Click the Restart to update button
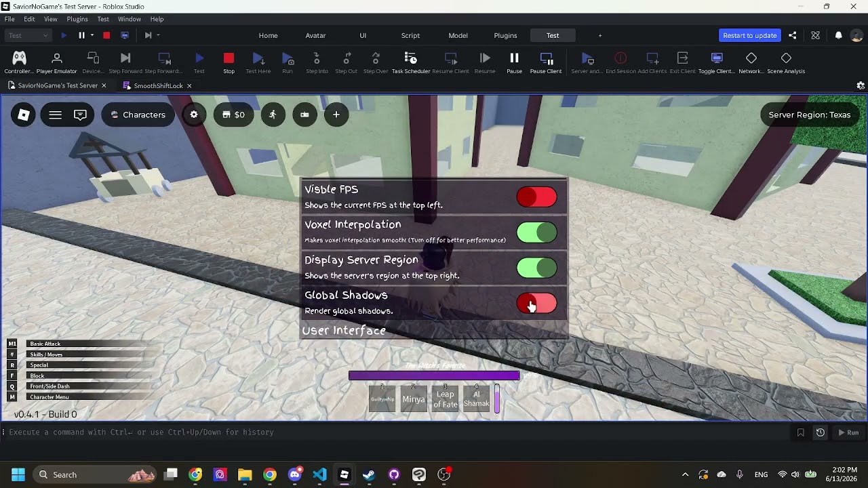The height and width of the screenshot is (488, 868). [x=749, y=35]
